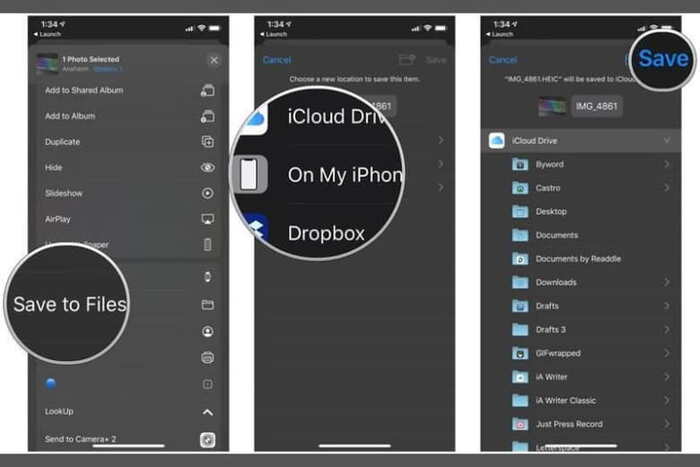Tap the iCloud Drive cloud icon in right phone

coord(497,141)
